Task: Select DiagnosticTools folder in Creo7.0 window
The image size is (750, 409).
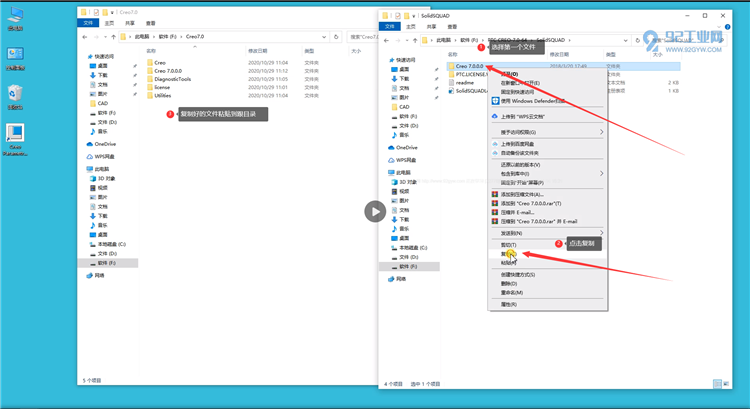Action: [x=172, y=79]
